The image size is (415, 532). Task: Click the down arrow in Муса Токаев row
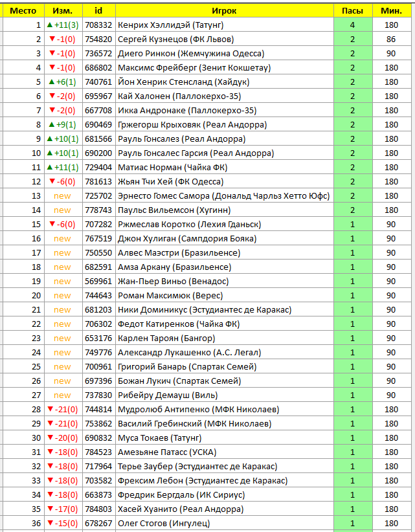pyautogui.click(x=50, y=438)
